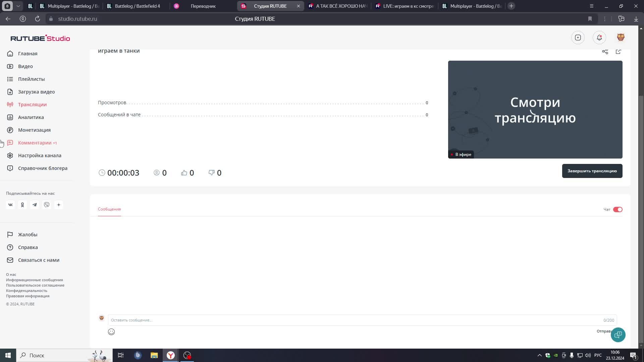The image size is (644, 362).
Task: Open the upload/add video icon in header
Action: point(578,38)
